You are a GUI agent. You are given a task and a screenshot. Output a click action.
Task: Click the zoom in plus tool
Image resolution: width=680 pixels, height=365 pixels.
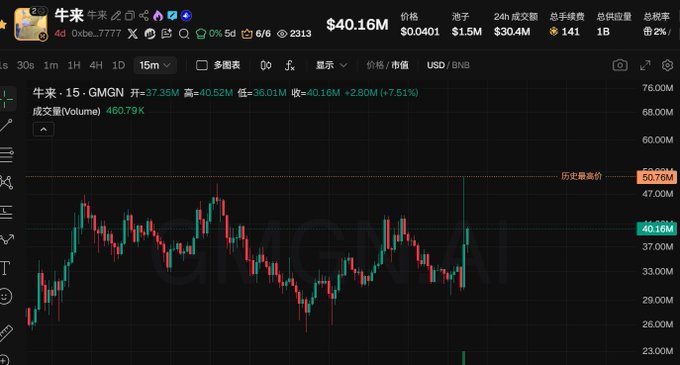4,360
